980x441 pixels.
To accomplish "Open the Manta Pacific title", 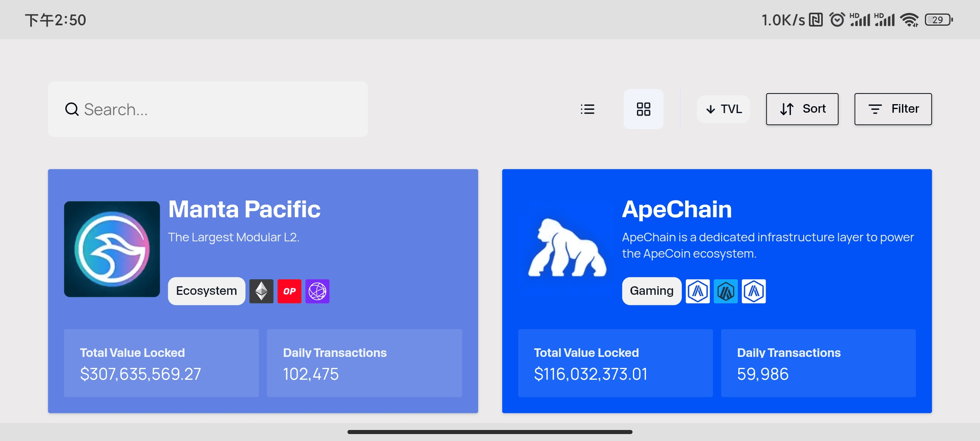I will click(244, 209).
